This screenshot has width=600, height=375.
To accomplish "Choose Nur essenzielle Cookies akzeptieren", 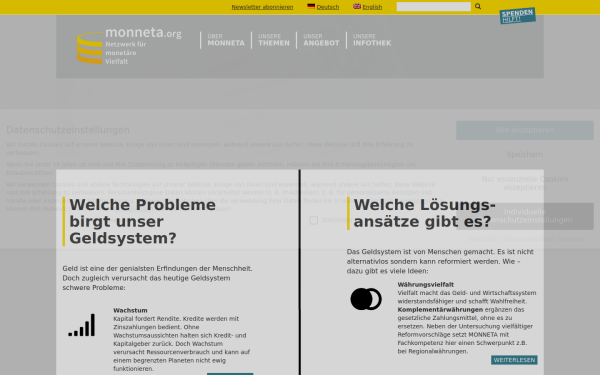I will click(x=525, y=183).
